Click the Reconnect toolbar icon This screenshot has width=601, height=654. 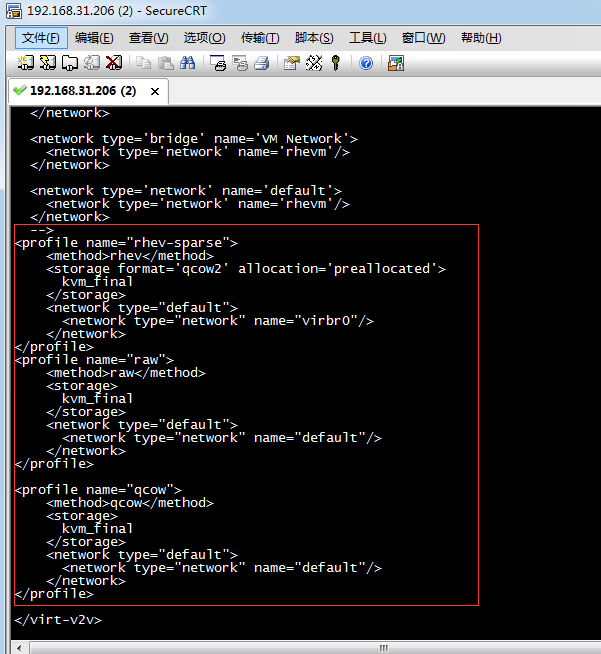(92, 63)
